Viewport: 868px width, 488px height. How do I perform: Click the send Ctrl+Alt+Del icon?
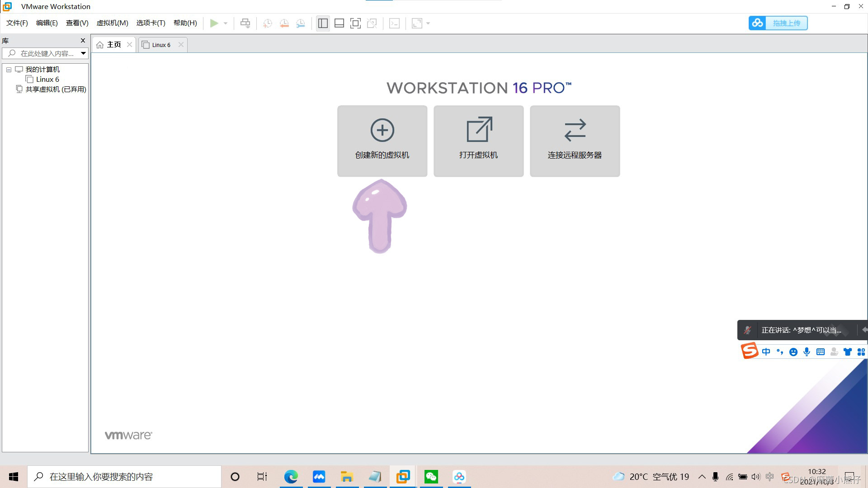[x=245, y=23]
